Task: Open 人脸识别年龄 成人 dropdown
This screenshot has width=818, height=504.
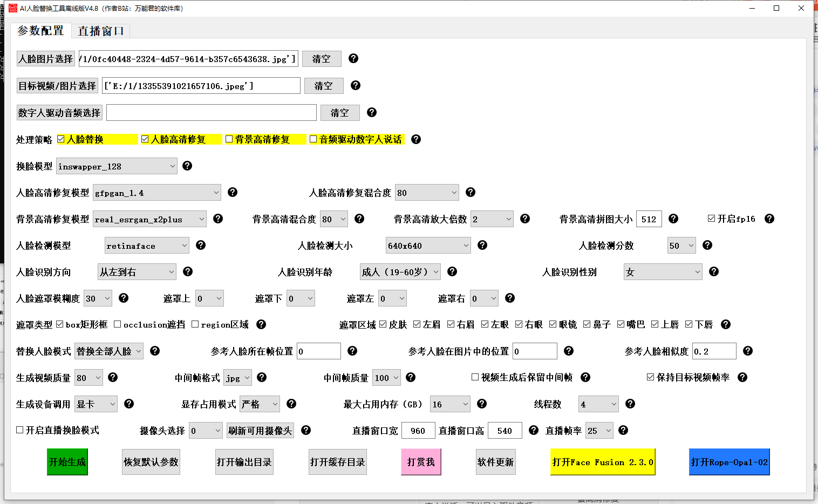Action: point(400,272)
